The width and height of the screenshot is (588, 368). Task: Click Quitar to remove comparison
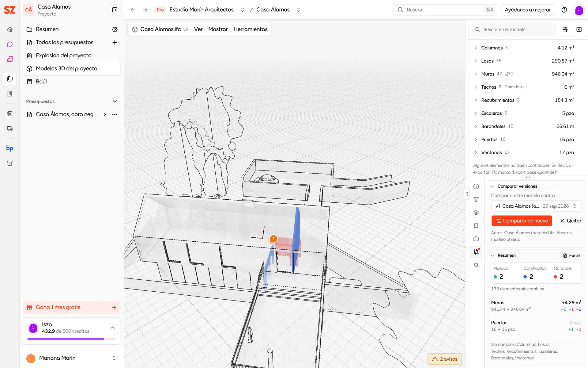point(571,221)
